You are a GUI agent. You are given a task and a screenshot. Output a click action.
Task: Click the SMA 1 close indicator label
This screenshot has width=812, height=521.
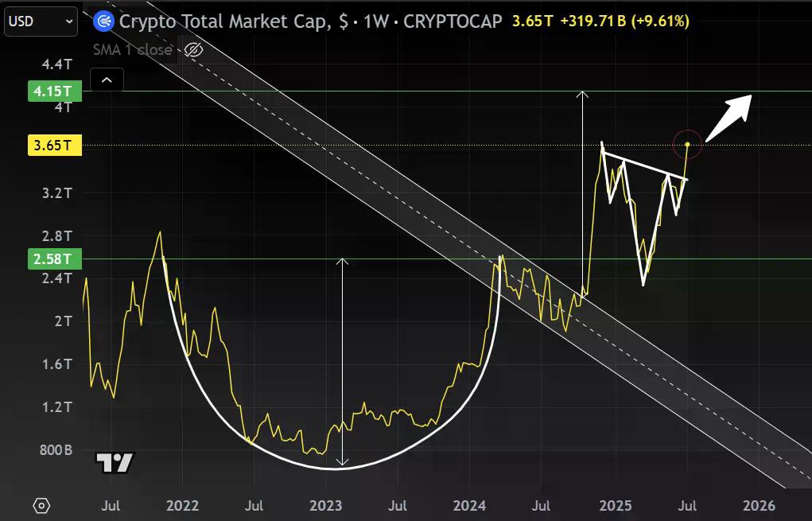pyautogui.click(x=133, y=50)
